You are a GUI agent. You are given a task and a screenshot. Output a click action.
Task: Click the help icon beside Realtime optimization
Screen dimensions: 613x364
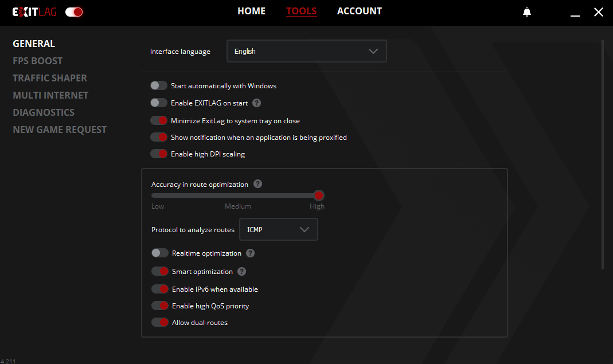click(x=250, y=253)
